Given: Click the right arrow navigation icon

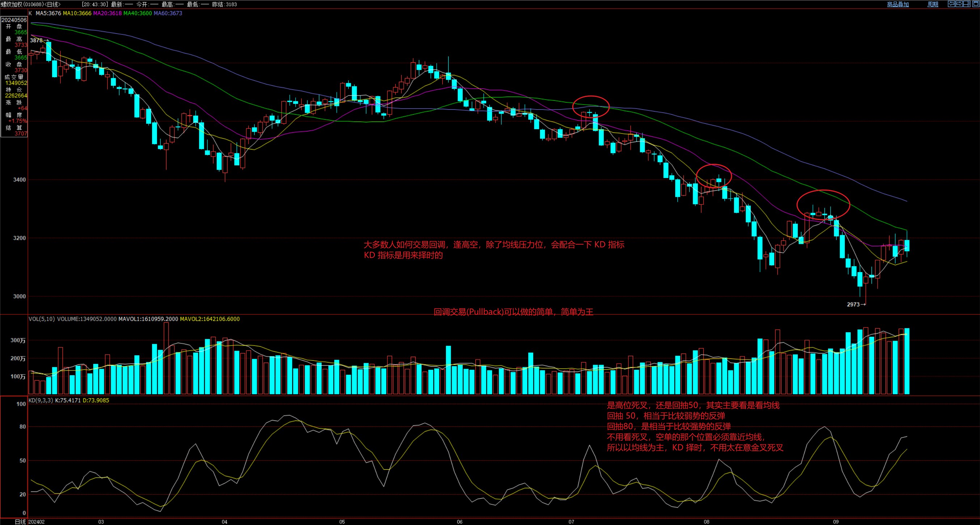Looking at the screenshot, I should click(959, 4).
